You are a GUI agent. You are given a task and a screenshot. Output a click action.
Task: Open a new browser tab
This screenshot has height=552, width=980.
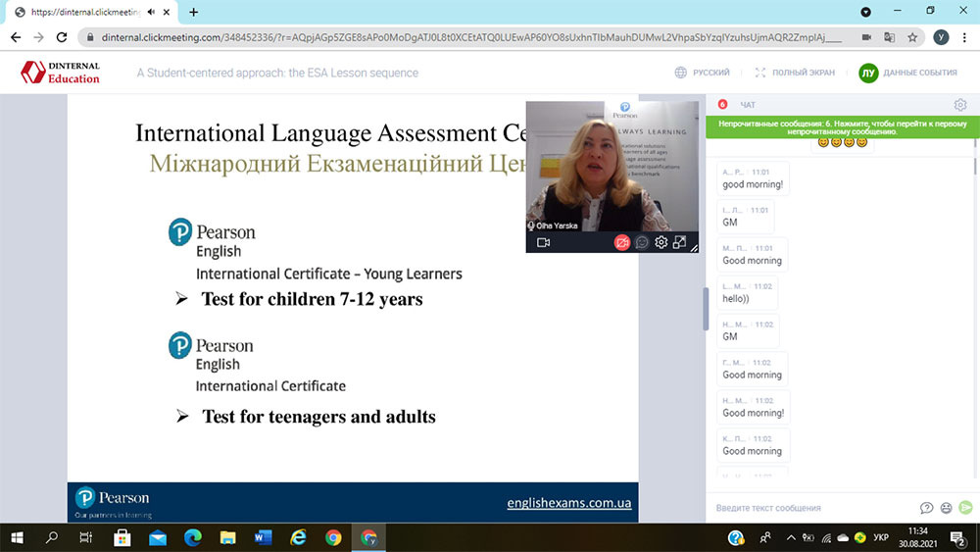[194, 12]
